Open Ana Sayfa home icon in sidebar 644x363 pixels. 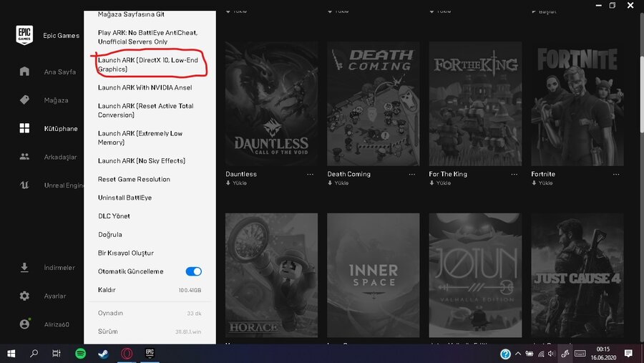pyautogui.click(x=24, y=71)
